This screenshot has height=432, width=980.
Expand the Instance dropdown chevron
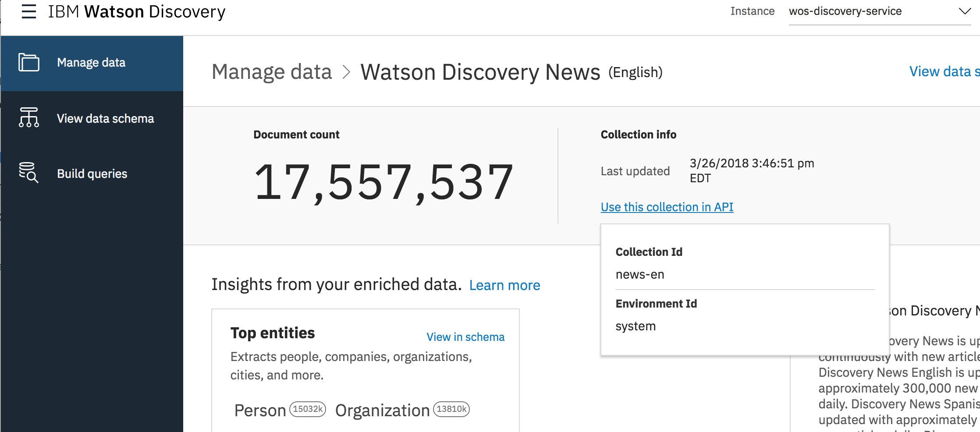pos(965,11)
